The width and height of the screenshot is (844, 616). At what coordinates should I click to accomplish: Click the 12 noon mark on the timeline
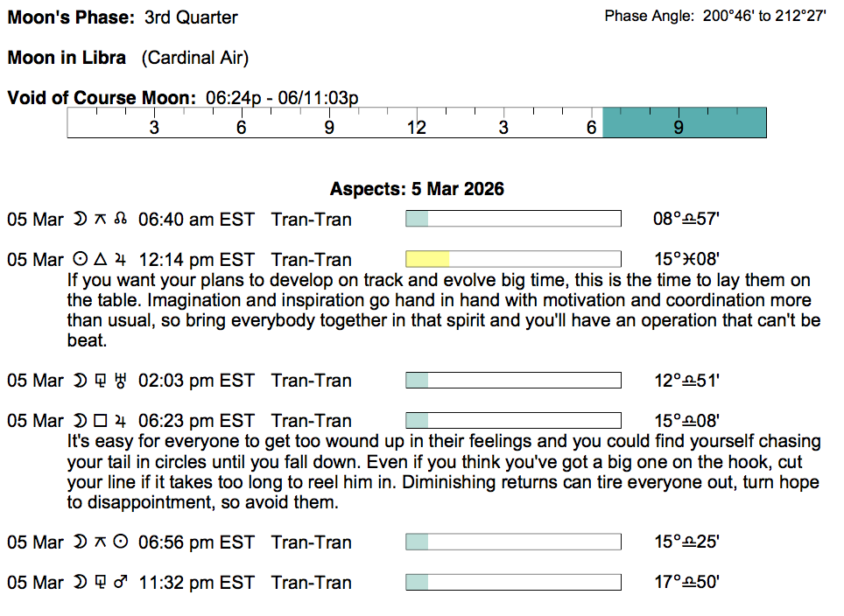[x=416, y=128]
